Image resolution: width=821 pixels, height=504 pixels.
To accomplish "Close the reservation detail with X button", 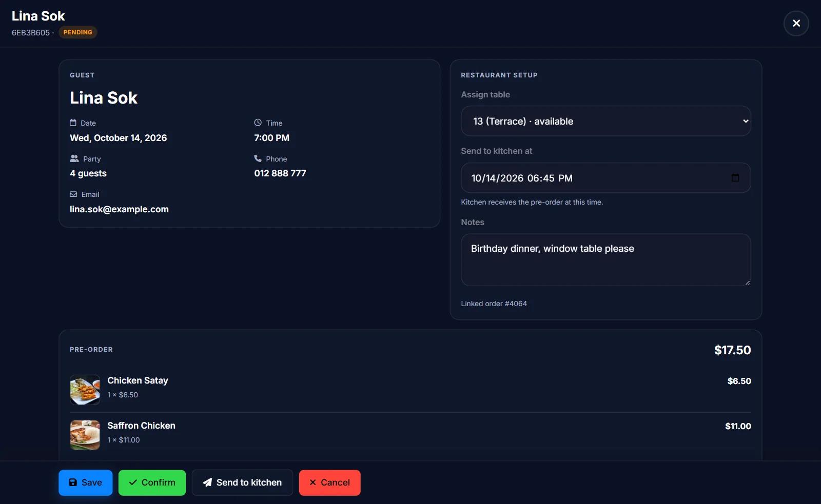I will click(x=796, y=23).
